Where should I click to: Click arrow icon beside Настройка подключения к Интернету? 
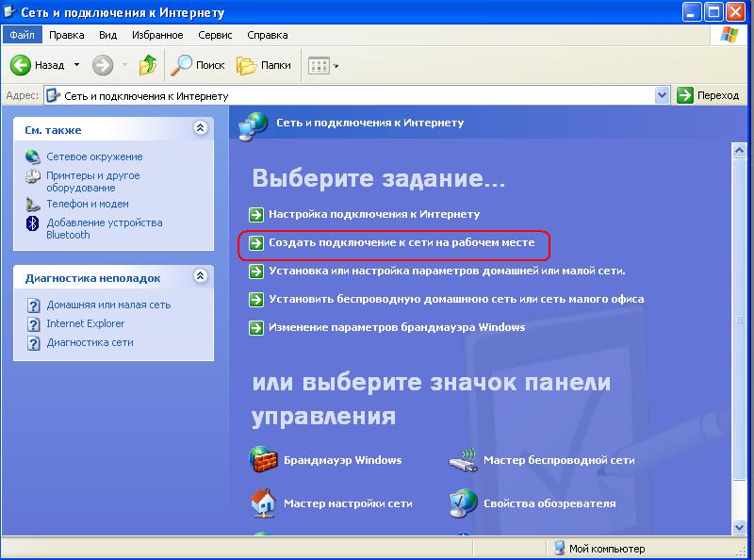[x=256, y=215]
